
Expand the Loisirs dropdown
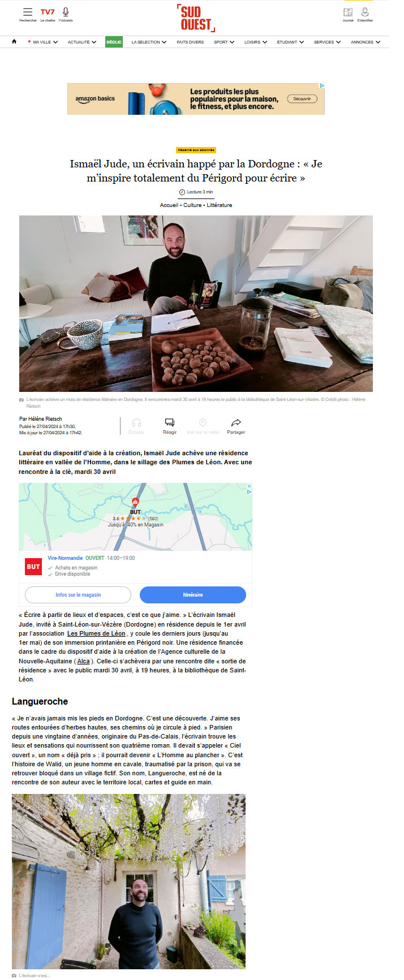point(256,42)
